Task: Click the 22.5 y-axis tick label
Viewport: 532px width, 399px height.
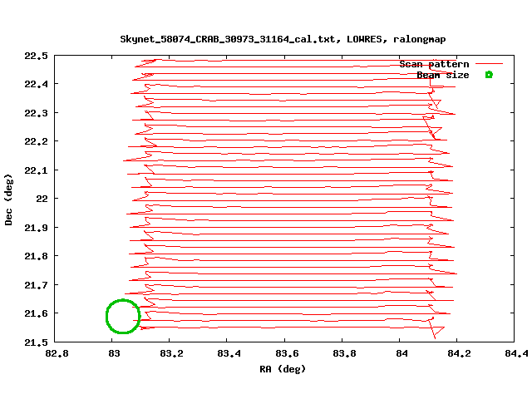Action: (x=36, y=56)
